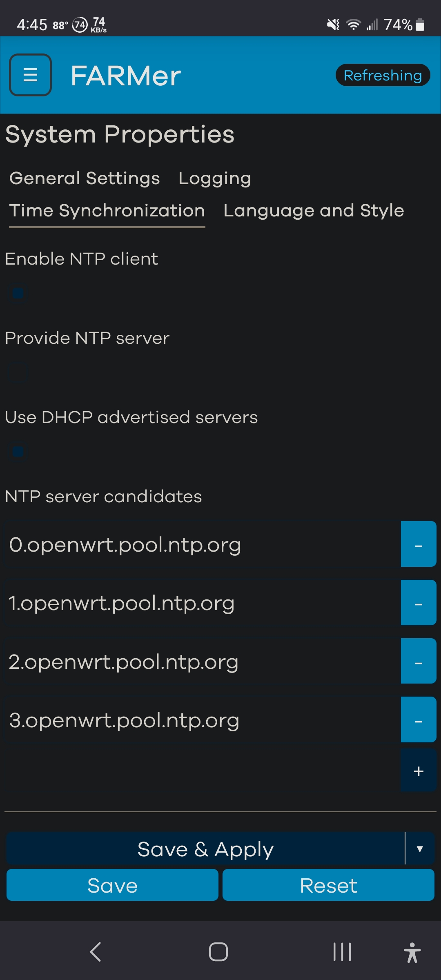Remove the 2.openwrt.pool.ntp.org server entry

click(x=418, y=661)
